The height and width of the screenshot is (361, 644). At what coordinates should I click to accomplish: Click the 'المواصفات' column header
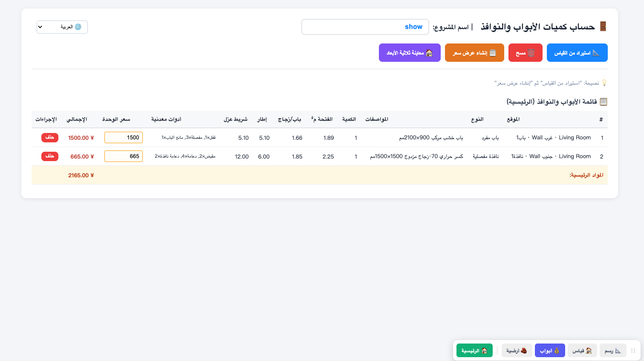coord(377,119)
